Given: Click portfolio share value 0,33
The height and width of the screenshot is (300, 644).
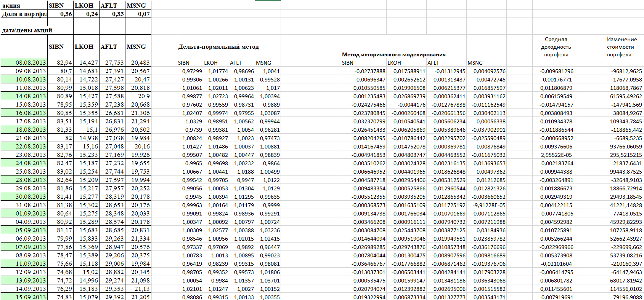Looking at the screenshot, I should 112,14.
